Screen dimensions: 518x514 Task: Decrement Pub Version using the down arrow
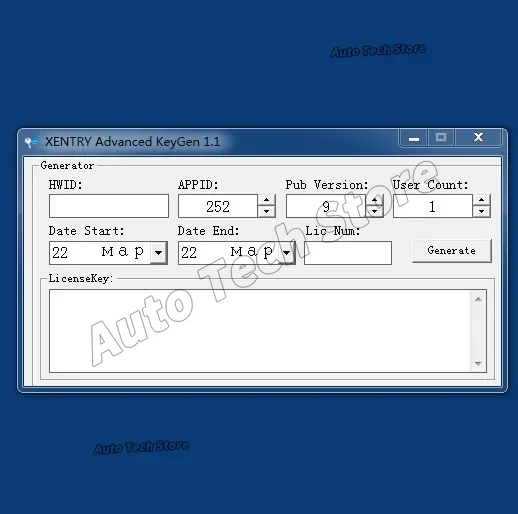(375, 212)
